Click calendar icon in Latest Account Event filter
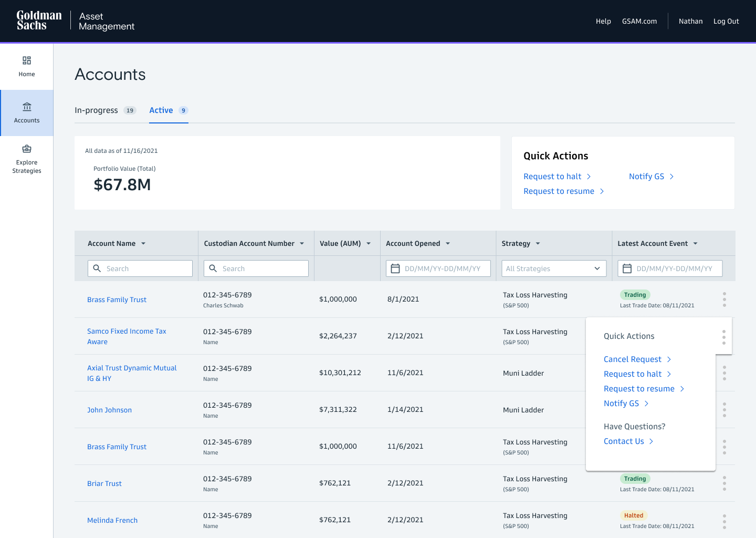The height and width of the screenshot is (538, 756). pos(627,268)
